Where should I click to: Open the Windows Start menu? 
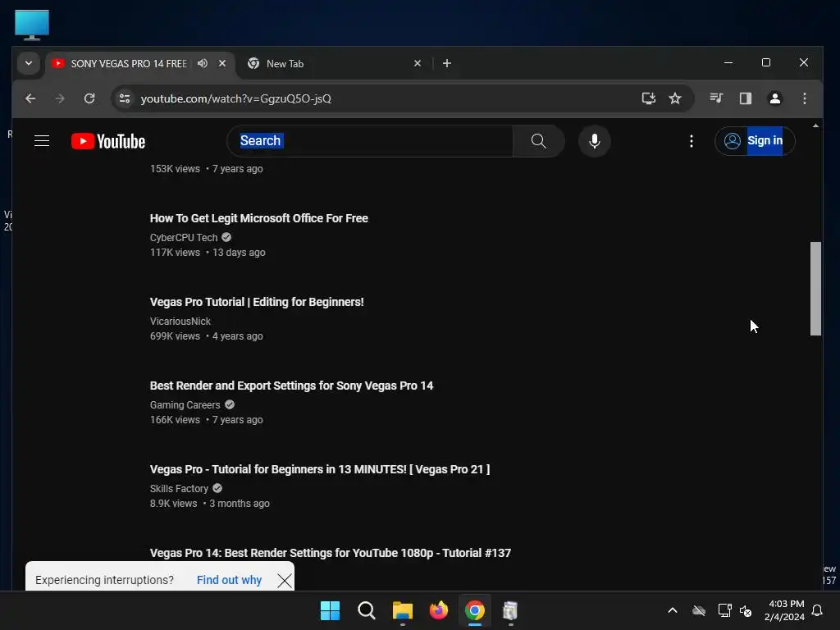(330, 610)
